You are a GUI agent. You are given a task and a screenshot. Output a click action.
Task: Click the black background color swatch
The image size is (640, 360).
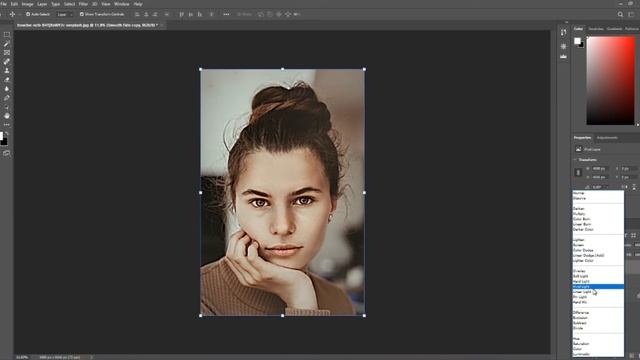(582, 45)
